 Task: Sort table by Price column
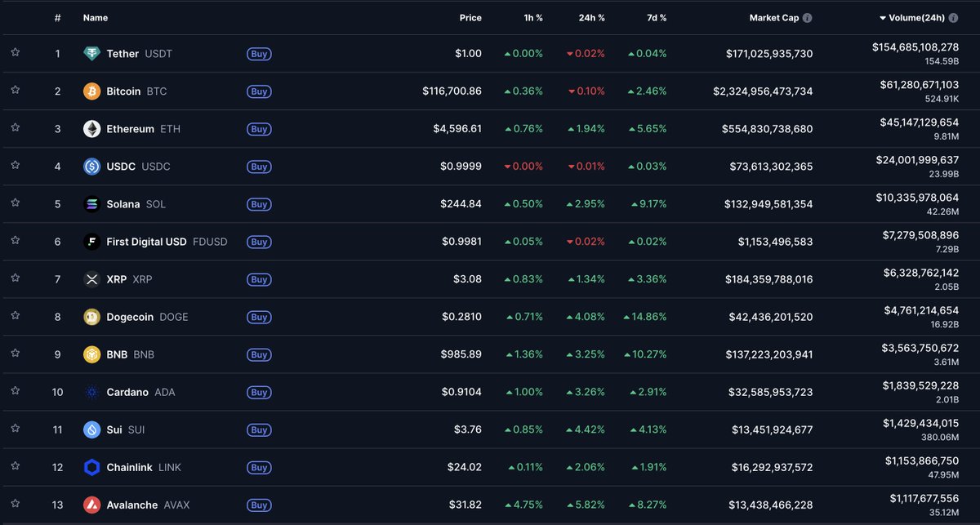(470, 18)
